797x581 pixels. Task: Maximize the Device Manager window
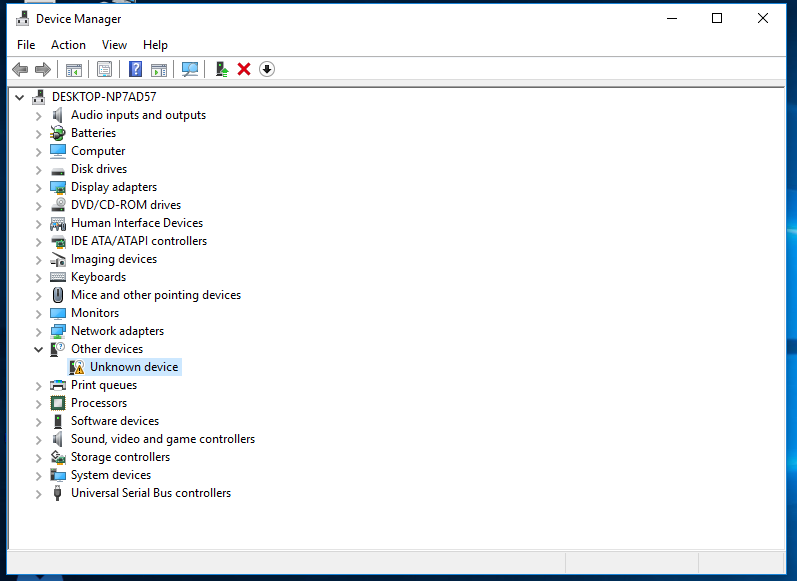[717, 18]
